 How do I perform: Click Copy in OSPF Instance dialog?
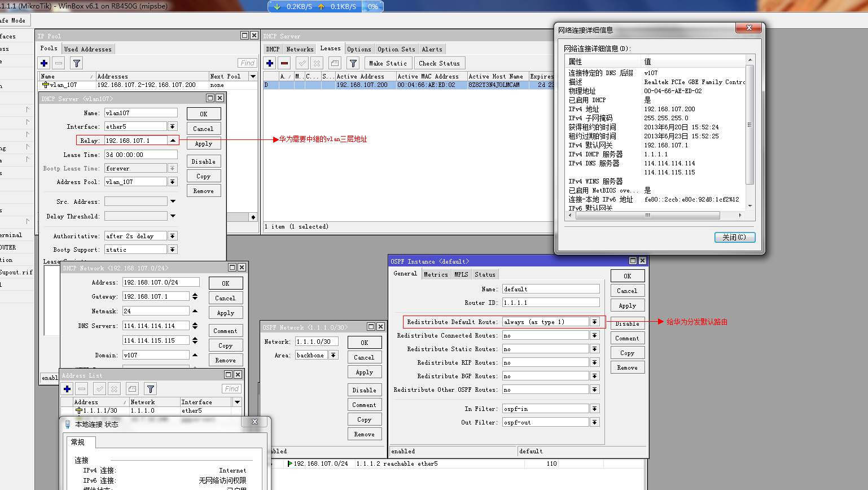(x=628, y=353)
